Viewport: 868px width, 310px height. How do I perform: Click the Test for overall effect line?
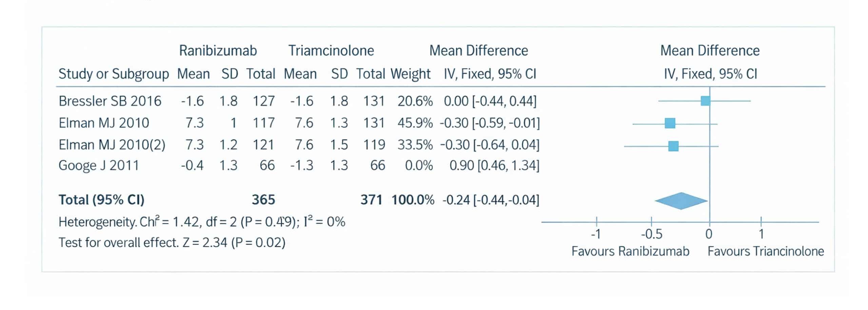coord(172,242)
